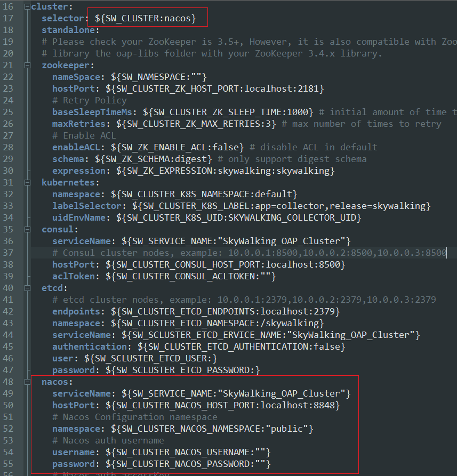Collapse the zookeeper section fold marker

(x=27, y=65)
